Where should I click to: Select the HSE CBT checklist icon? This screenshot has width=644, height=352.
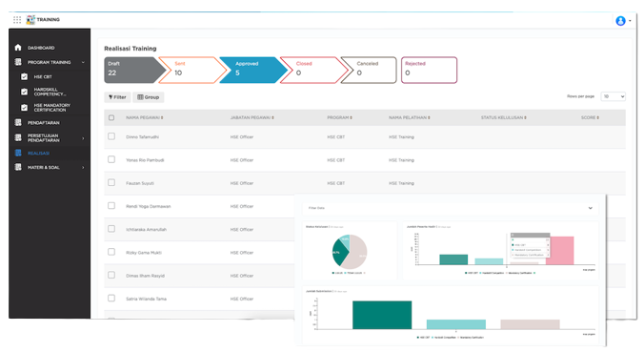click(x=24, y=76)
